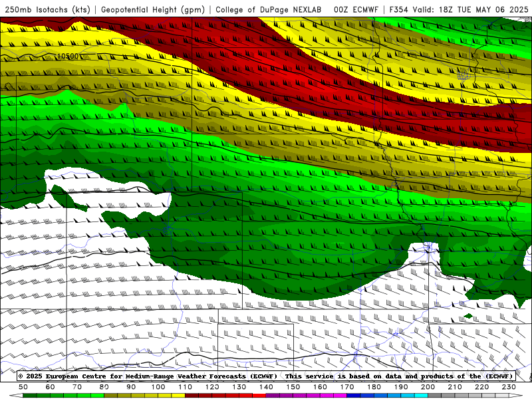Click the "College of DuPage NEXLAB" header text
The width and height of the screenshot is (532, 399).
pos(269,9)
